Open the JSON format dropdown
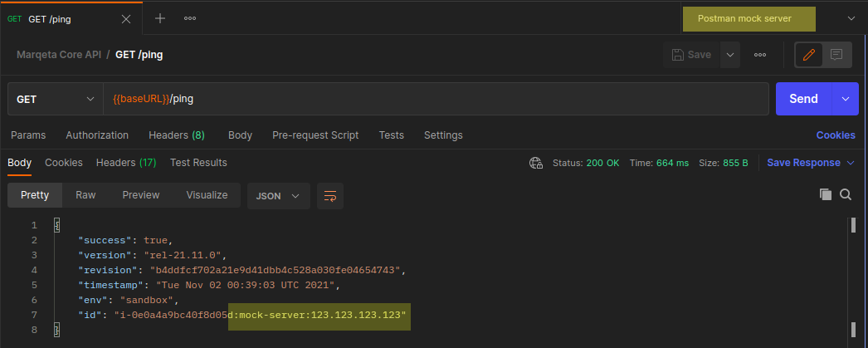868x348 pixels. (x=278, y=196)
